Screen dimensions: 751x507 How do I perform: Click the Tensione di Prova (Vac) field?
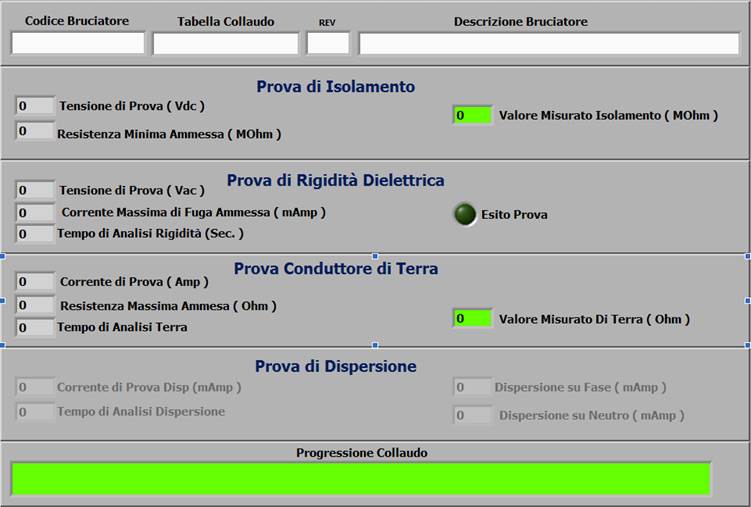click(x=36, y=190)
